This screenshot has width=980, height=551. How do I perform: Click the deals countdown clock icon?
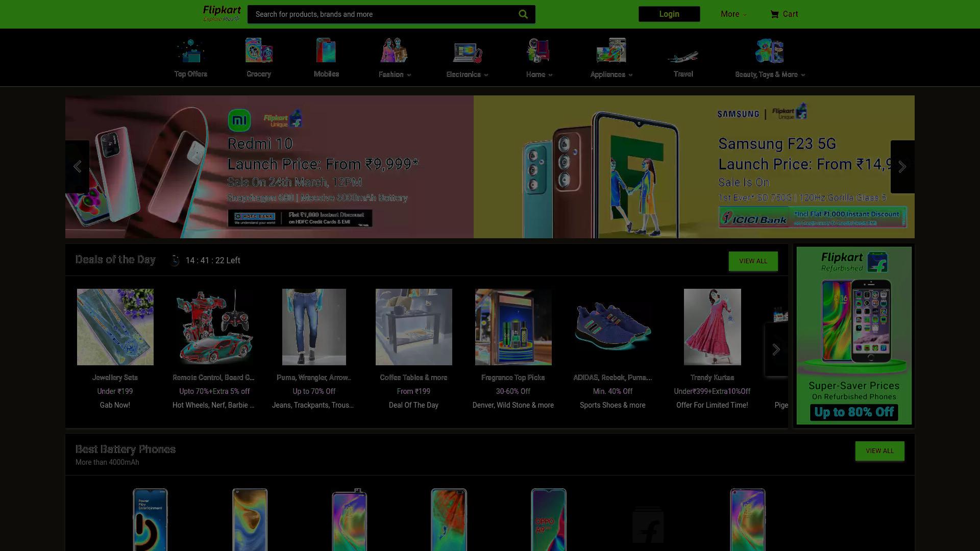175,261
